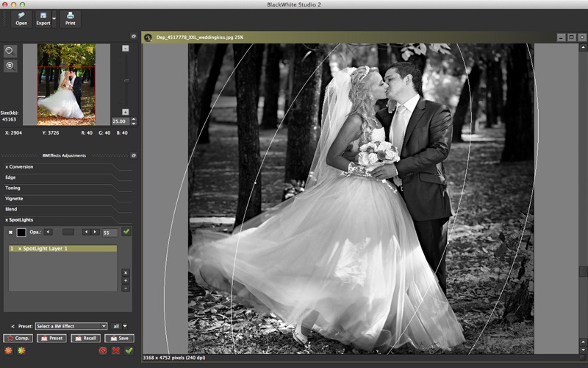Click the Save button
Screen dimensions: 588x368
[119, 339]
